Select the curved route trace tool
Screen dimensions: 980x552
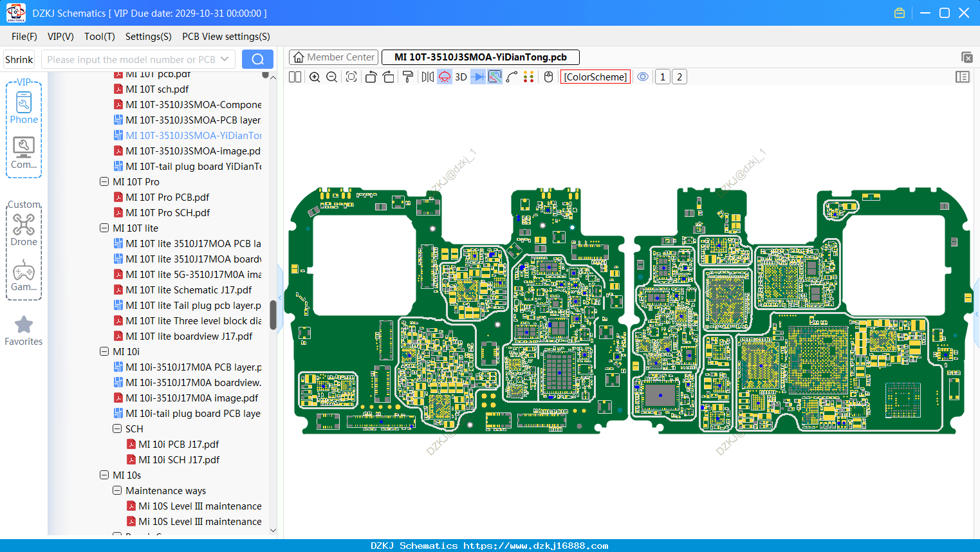512,77
